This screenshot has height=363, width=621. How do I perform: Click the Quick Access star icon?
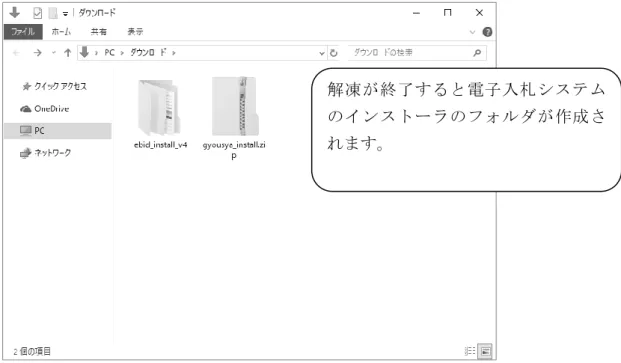(27, 86)
